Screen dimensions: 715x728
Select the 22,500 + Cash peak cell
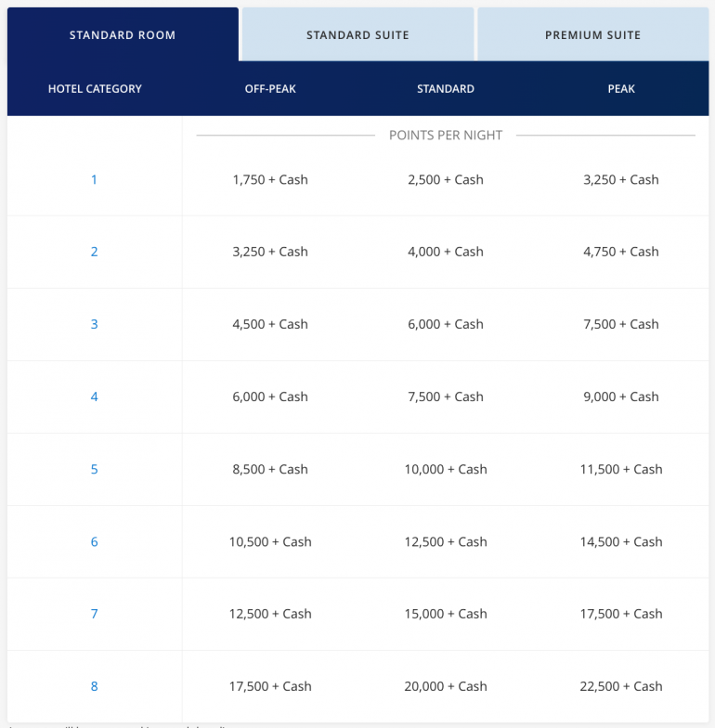[621, 686]
